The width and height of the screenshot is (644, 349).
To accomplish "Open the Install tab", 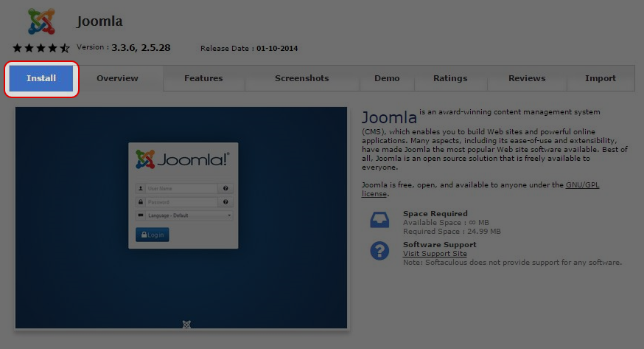I will [41, 78].
